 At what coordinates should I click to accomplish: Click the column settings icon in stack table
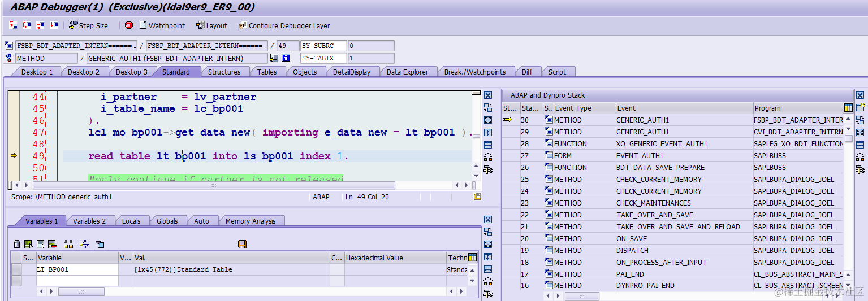[x=848, y=108]
